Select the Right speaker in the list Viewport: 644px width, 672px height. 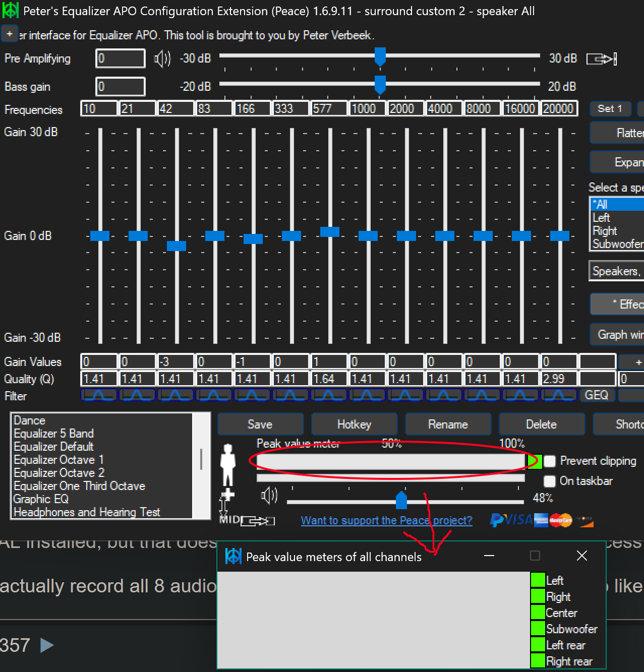(x=617, y=231)
